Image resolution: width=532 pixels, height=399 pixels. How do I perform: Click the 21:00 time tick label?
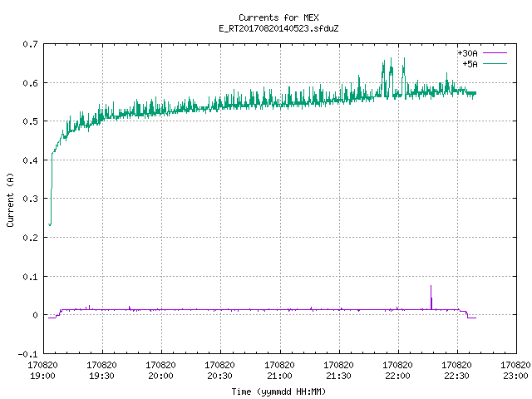click(279, 376)
